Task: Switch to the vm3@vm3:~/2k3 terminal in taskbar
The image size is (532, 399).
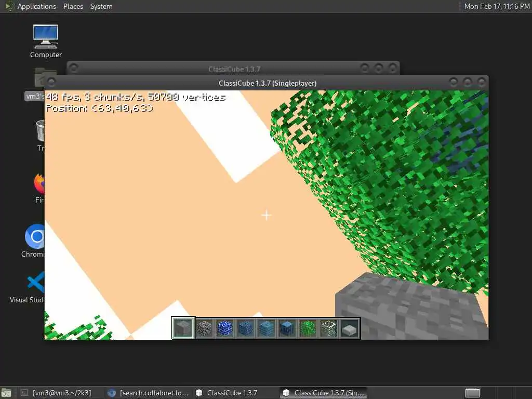Action: click(57, 393)
